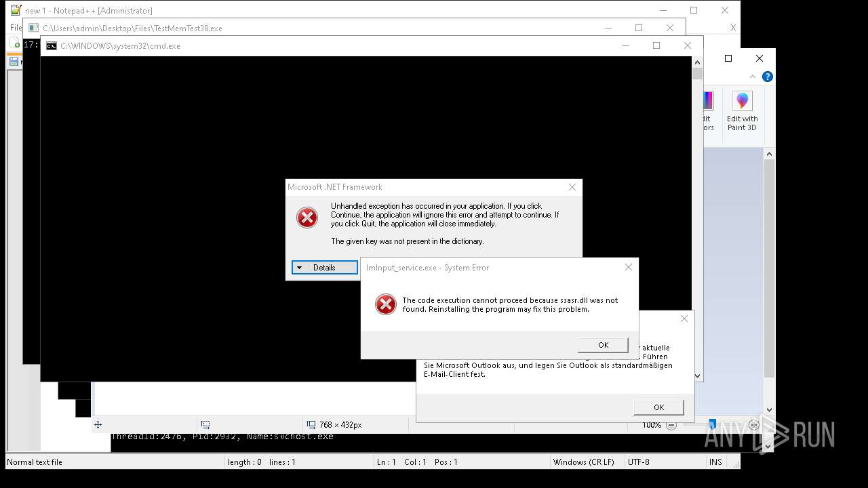Close the Microsoft .NET Framework error dialog

coord(572,187)
